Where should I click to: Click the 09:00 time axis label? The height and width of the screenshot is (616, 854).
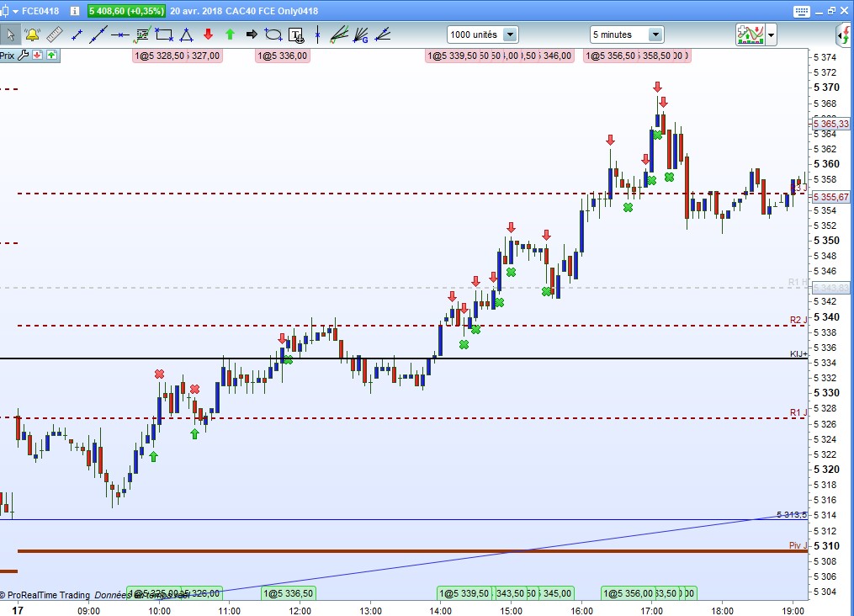(89, 611)
